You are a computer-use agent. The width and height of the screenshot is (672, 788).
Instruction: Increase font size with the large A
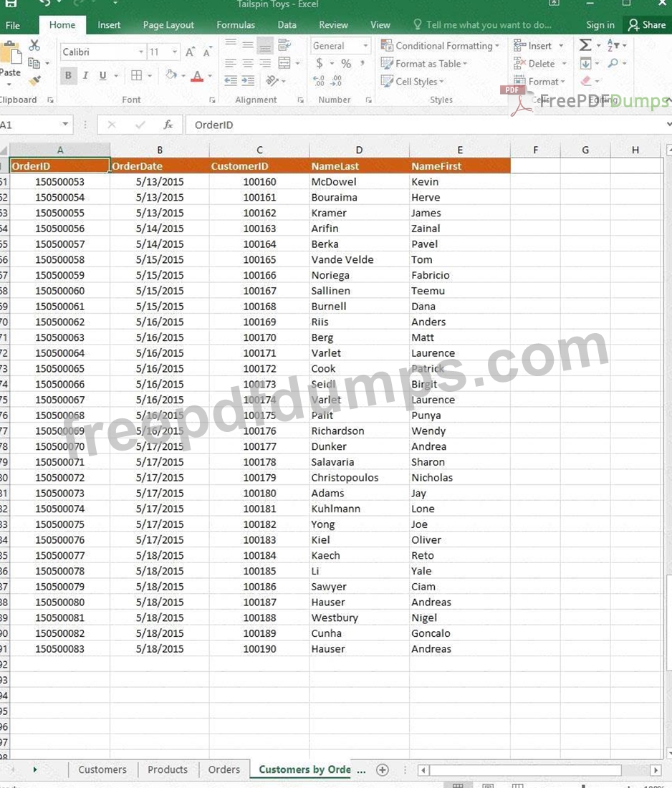click(190, 52)
